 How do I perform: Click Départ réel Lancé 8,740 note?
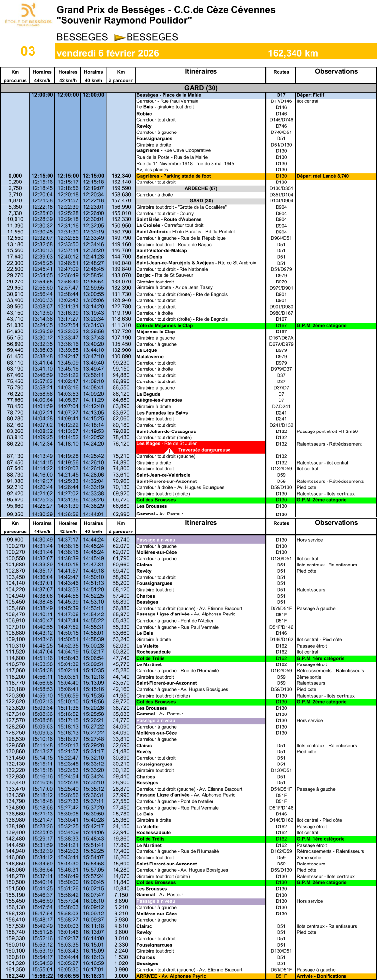[323, 176]
